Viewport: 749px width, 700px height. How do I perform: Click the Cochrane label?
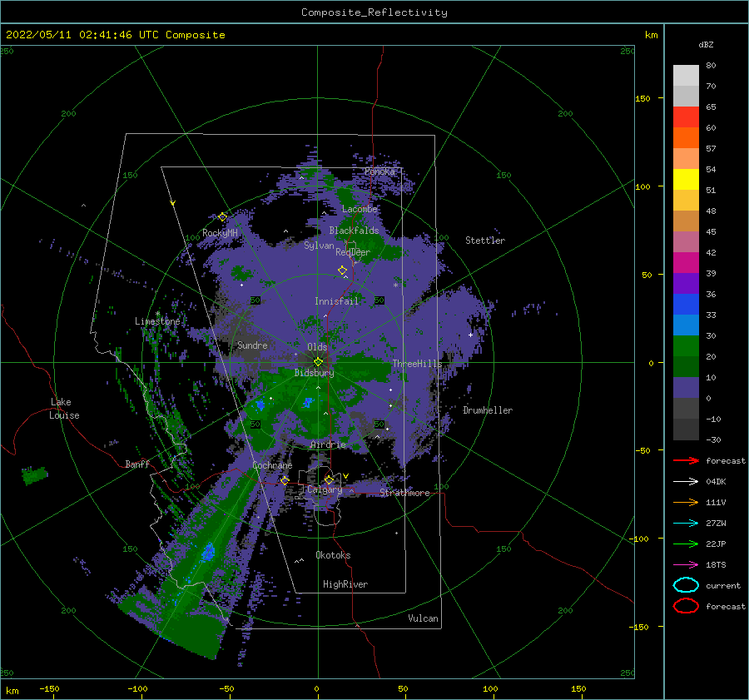click(272, 465)
